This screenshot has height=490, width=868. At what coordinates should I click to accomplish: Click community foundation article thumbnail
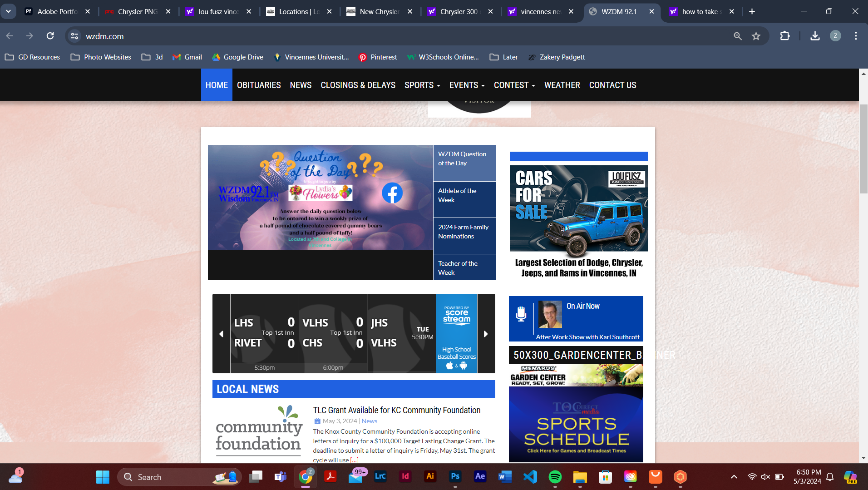pos(259,431)
